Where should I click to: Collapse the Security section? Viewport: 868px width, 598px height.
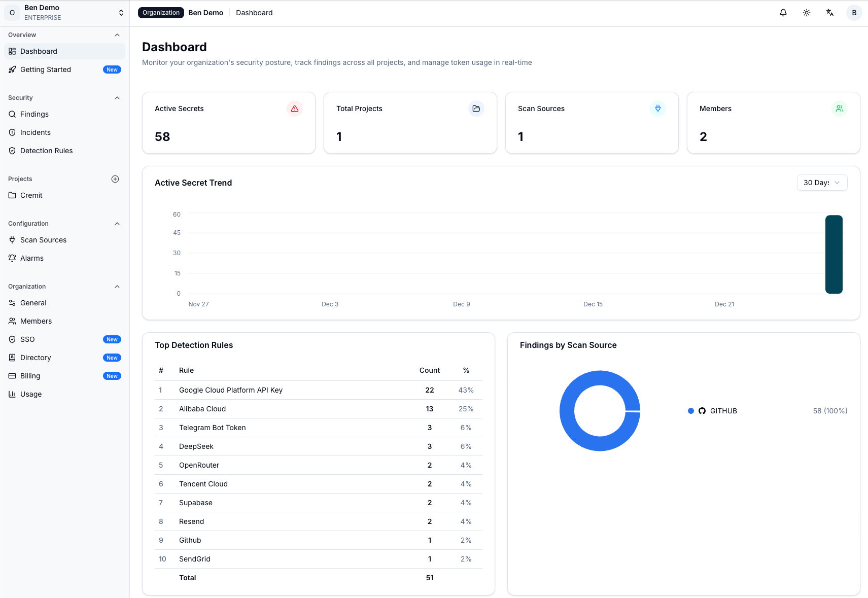click(x=117, y=98)
